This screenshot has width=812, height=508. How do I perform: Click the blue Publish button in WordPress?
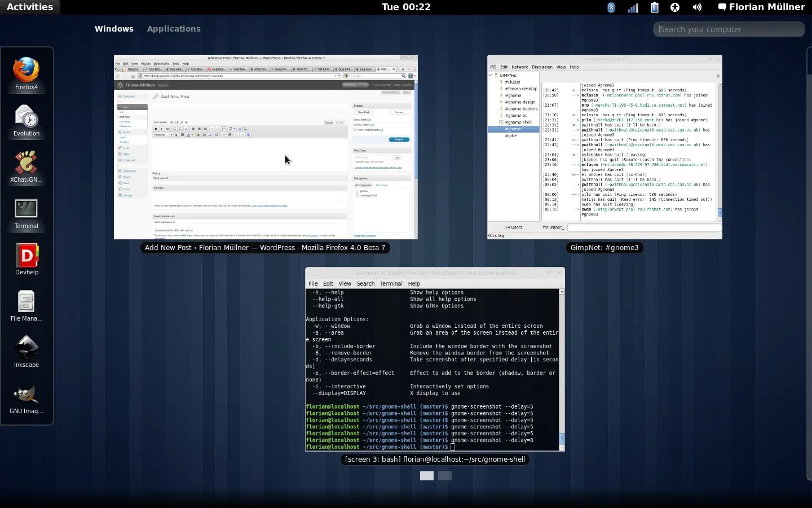pyautogui.click(x=399, y=139)
